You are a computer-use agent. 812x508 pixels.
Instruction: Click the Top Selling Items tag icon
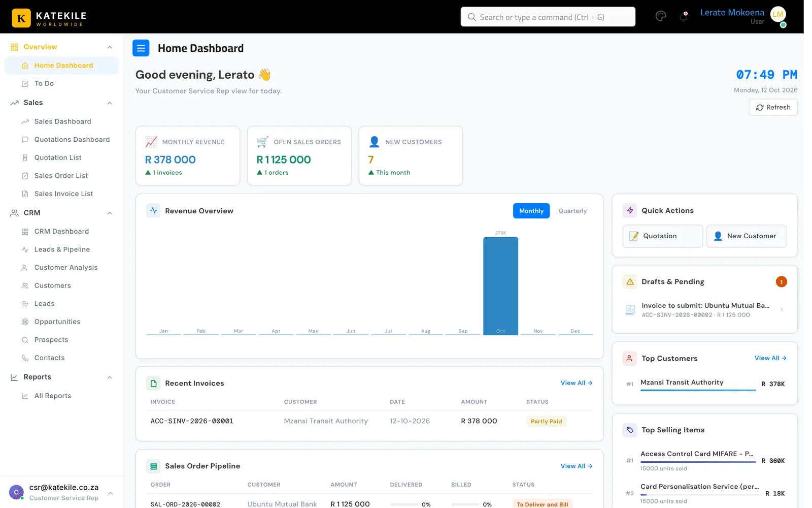pyautogui.click(x=630, y=430)
